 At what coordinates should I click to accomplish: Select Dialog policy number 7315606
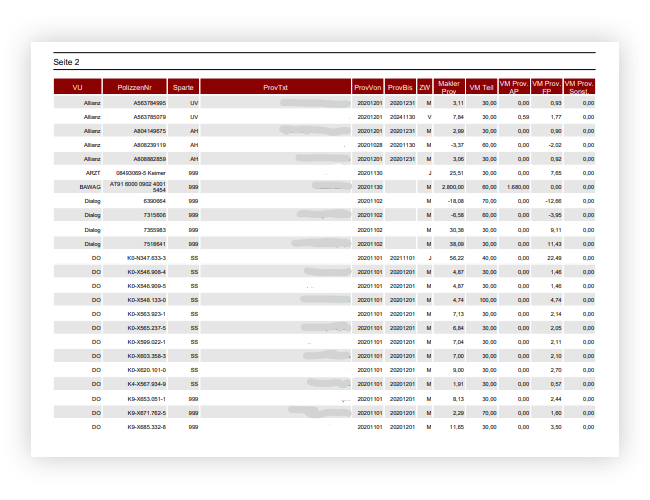pyautogui.click(x=154, y=215)
